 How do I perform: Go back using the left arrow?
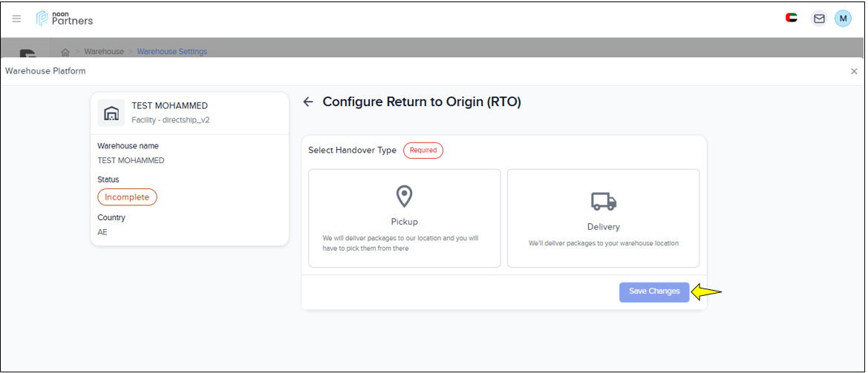point(308,102)
